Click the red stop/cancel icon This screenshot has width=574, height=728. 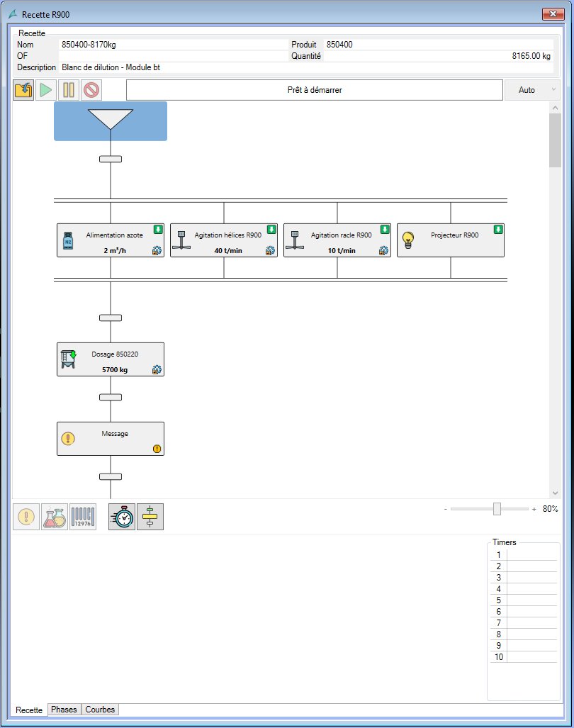pos(91,90)
